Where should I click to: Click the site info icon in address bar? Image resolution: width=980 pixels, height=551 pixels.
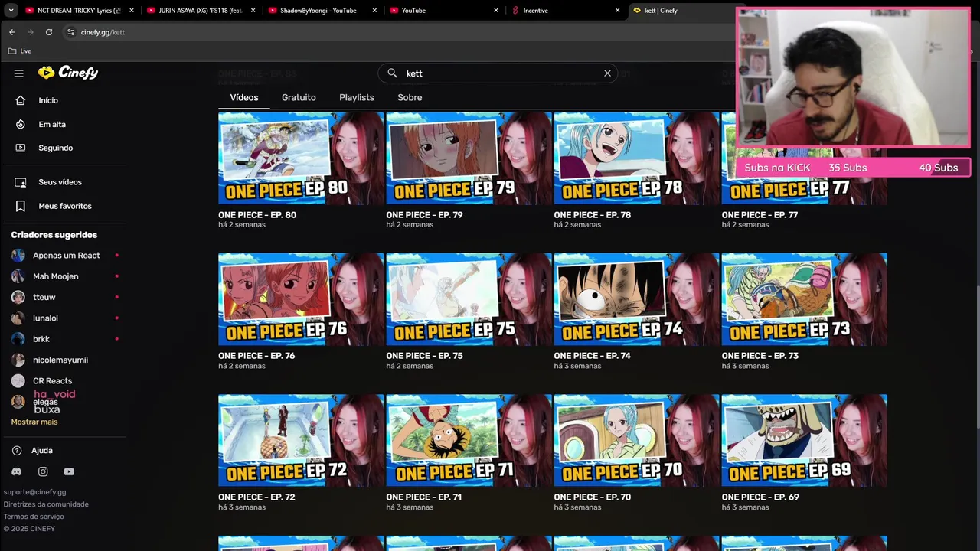pos(70,32)
